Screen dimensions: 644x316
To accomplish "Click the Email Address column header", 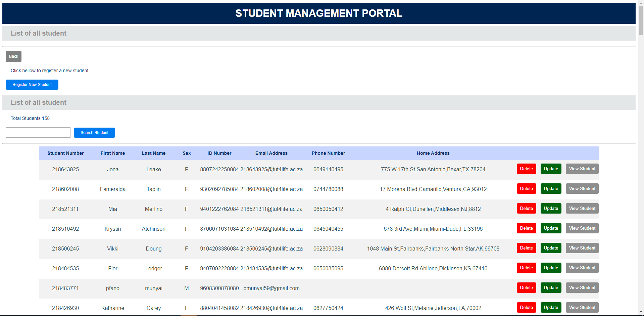I will 271,153.
